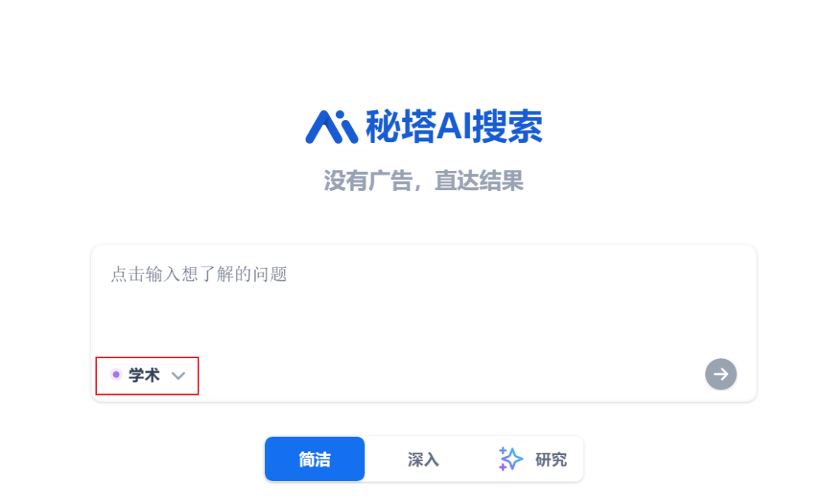Click the 没有广告，直达结果 tagline

423,180
